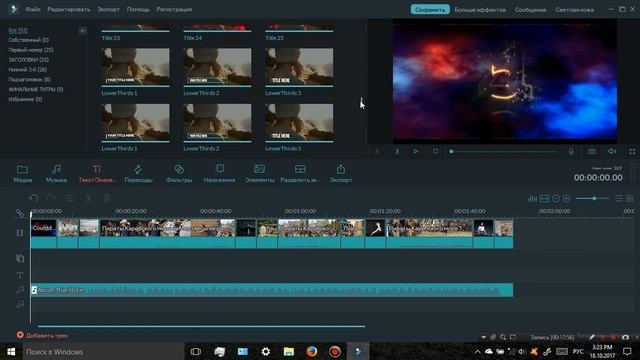Click the 00:00:20:00 ruler mark
640x360 pixels.
click(131, 211)
